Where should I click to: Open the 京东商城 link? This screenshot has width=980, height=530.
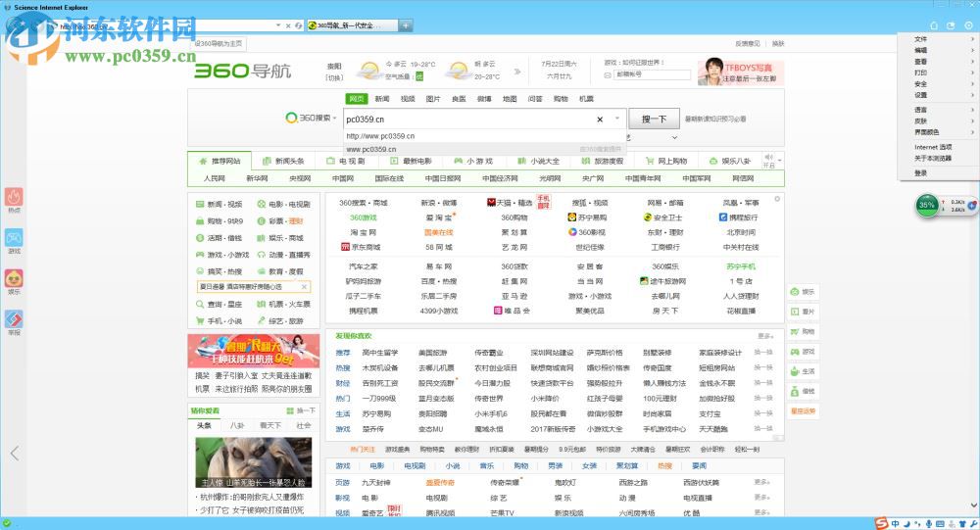click(362, 247)
